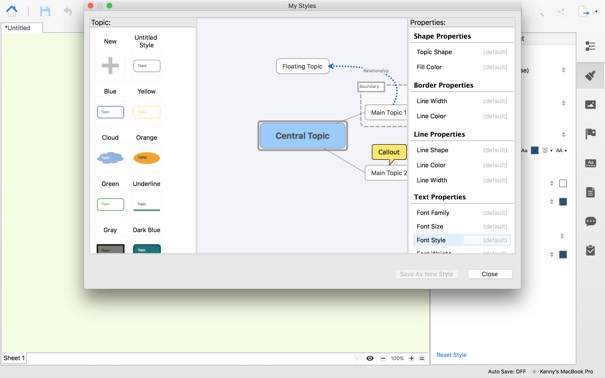The width and height of the screenshot is (605, 378).
Task: Click the Save disk icon
Action: point(45,11)
